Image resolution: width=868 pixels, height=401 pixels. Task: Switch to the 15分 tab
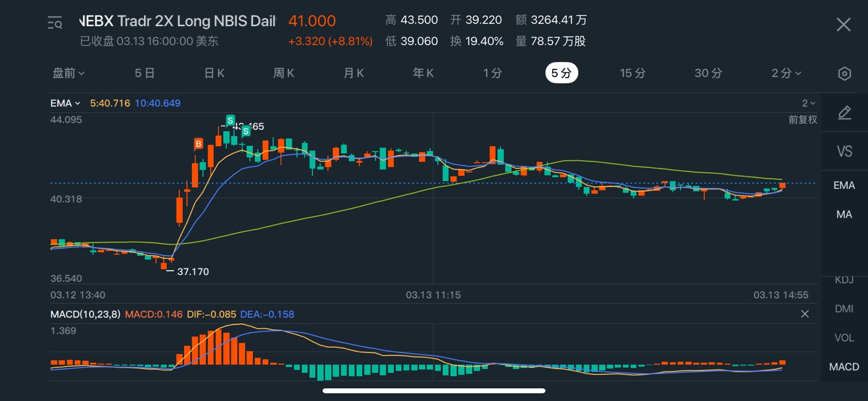[632, 73]
